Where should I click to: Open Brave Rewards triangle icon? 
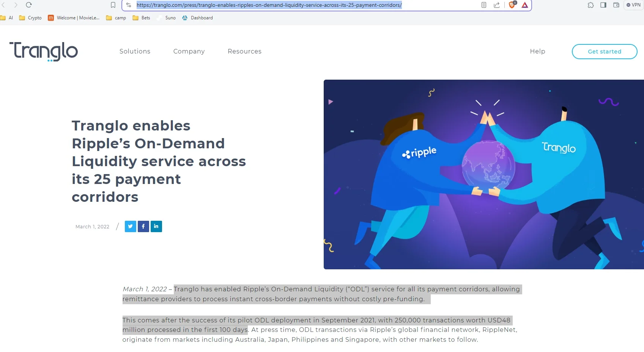525,5
